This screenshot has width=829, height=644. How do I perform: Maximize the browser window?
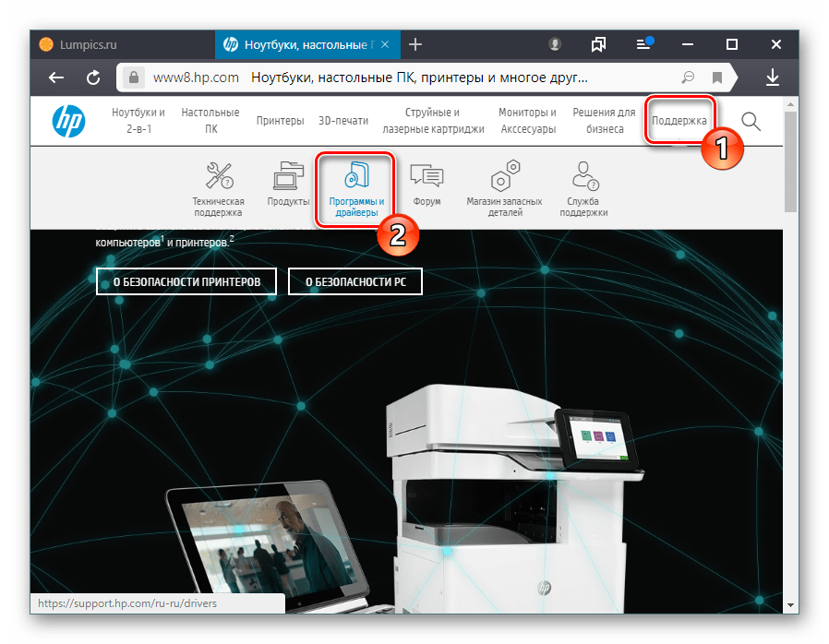point(732,44)
